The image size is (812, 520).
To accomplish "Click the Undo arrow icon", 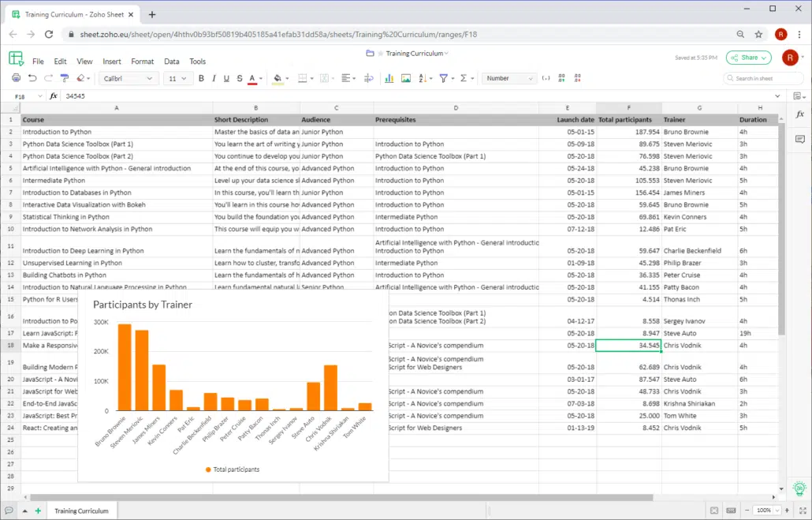I will [32, 78].
